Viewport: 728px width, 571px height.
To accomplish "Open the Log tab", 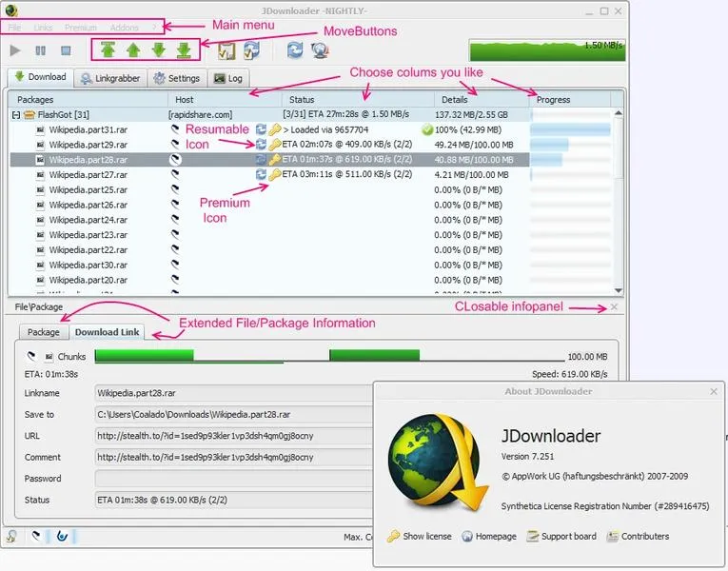I will point(228,78).
